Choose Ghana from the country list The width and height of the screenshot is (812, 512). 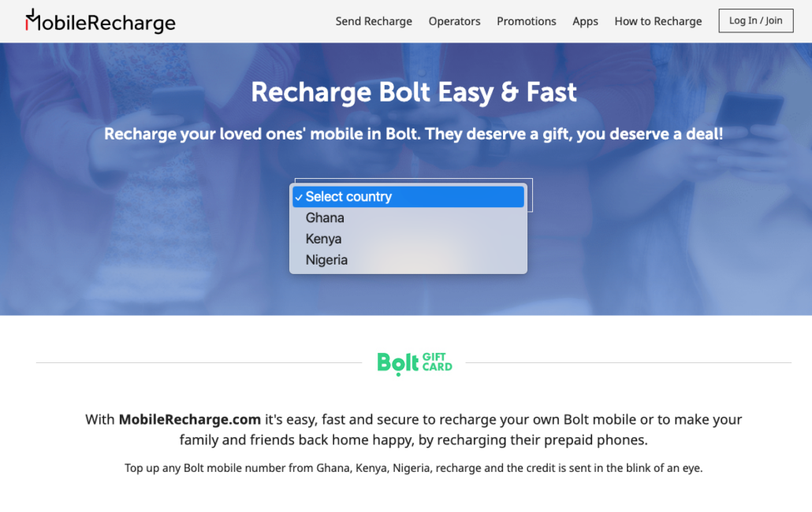click(408, 217)
